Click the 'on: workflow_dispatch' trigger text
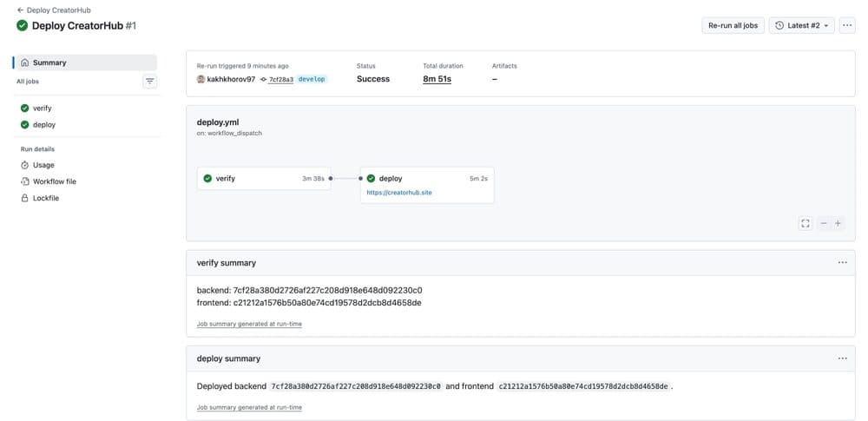Image resolution: width=868 pixels, height=421 pixels. [230, 134]
